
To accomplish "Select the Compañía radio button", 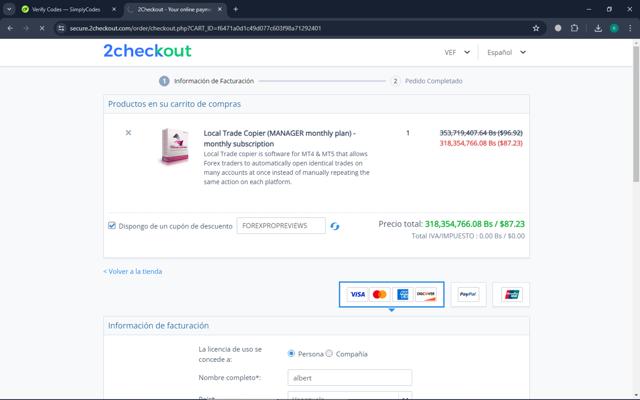I will coord(329,353).
